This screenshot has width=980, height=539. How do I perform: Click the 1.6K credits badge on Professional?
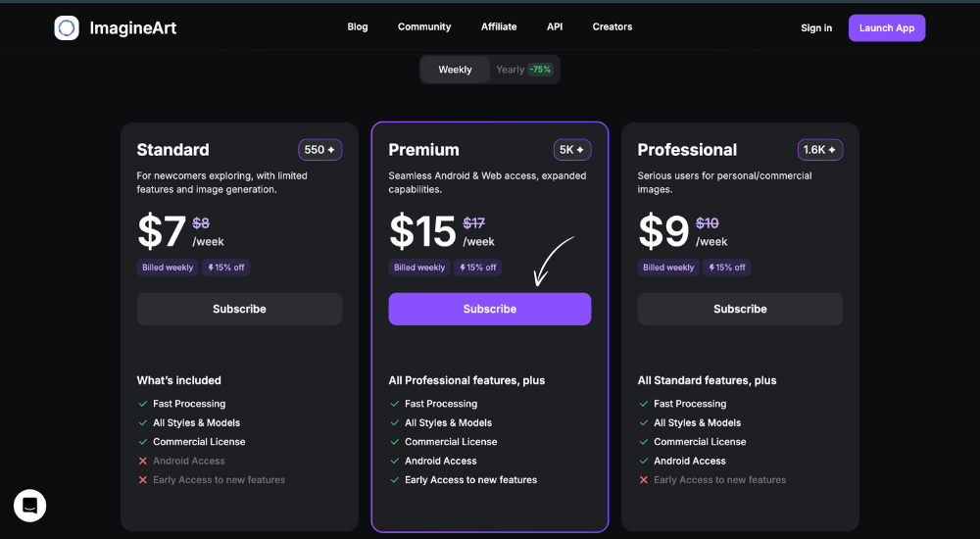[x=820, y=149]
